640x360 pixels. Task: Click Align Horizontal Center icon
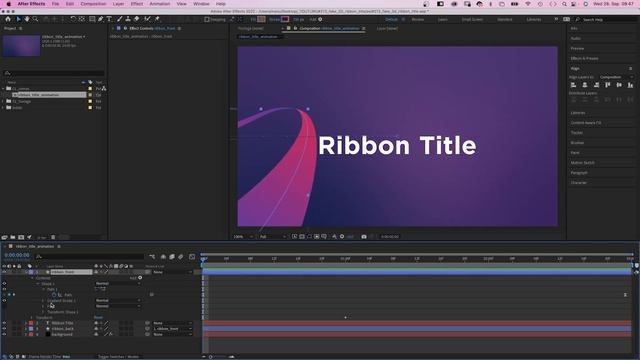click(x=585, y=85)
